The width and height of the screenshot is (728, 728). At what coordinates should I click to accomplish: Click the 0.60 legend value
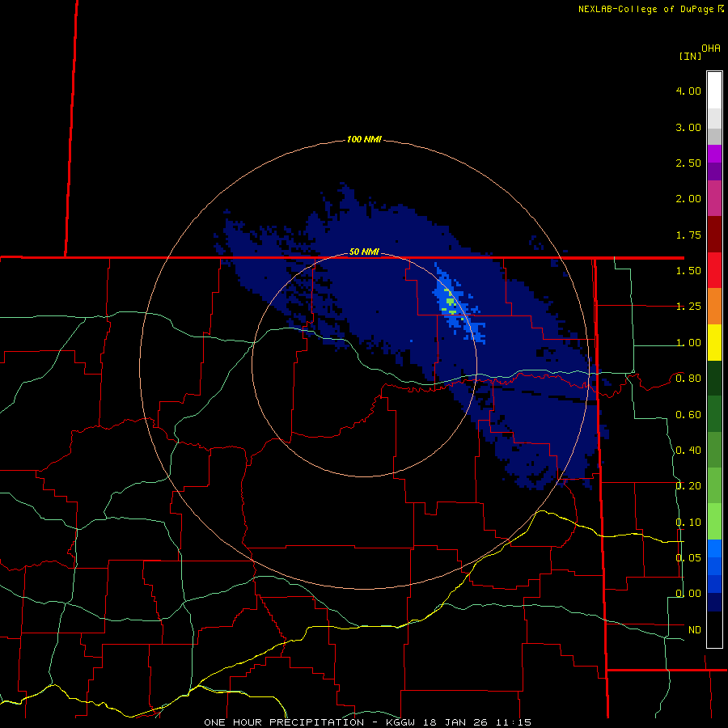688,415
